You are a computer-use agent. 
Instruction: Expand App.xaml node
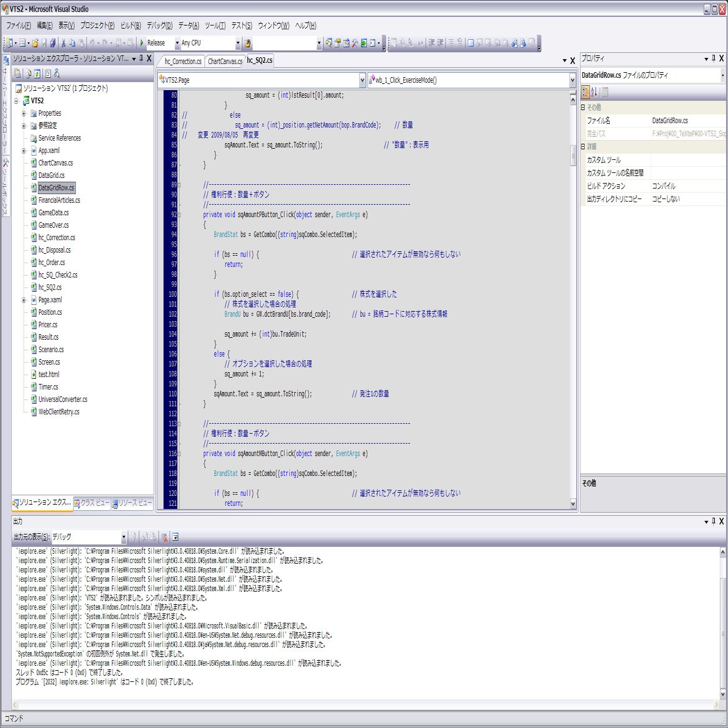(x=24, y=151)
